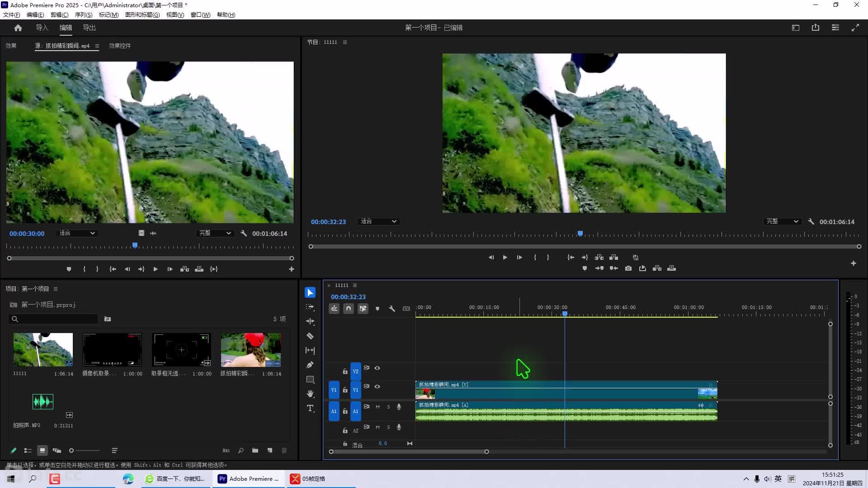
Task: Select the Hand tool
Action: 310,394
